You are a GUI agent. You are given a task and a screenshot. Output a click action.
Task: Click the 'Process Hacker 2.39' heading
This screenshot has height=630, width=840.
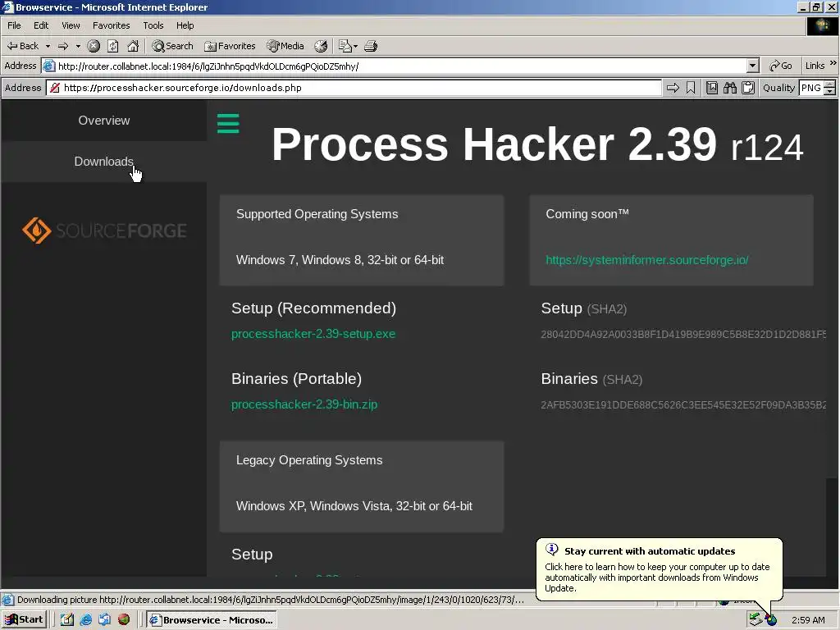494,144
